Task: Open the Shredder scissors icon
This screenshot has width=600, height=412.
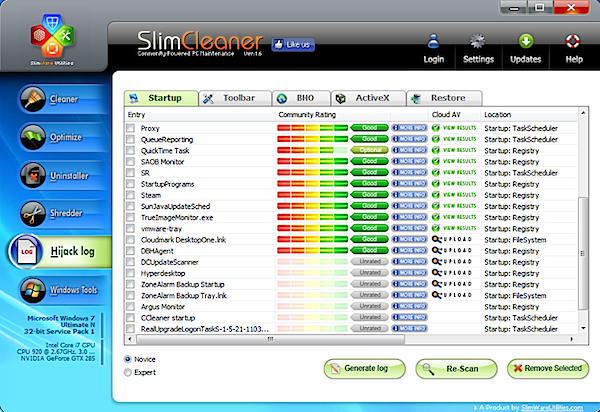Action: [33, 213]
